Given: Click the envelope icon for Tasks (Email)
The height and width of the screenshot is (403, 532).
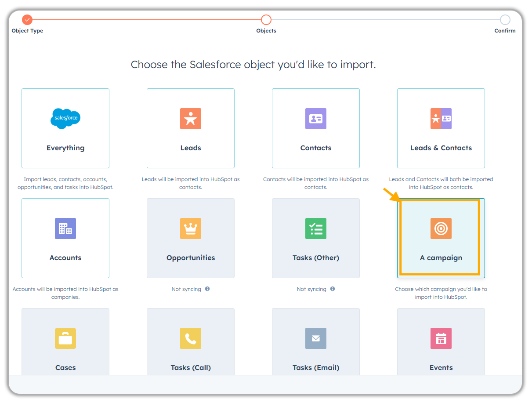Looking at the screenshot, I should [x=315, y=338].
